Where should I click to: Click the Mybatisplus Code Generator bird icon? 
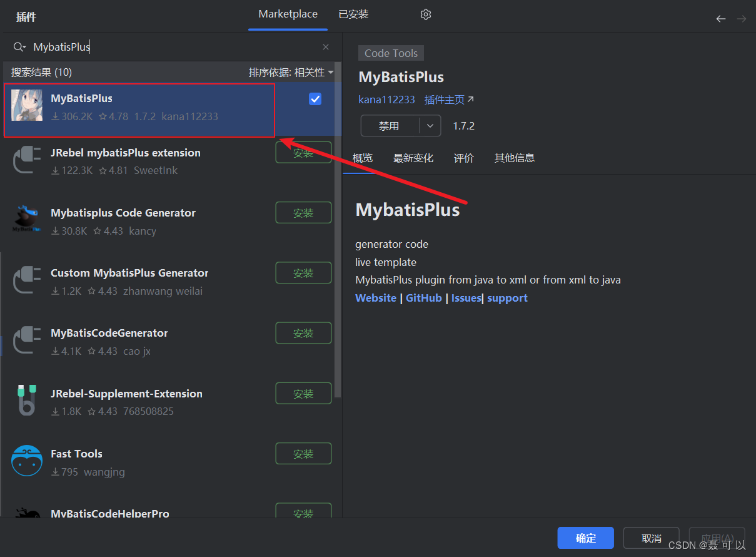tap(27, 220)
